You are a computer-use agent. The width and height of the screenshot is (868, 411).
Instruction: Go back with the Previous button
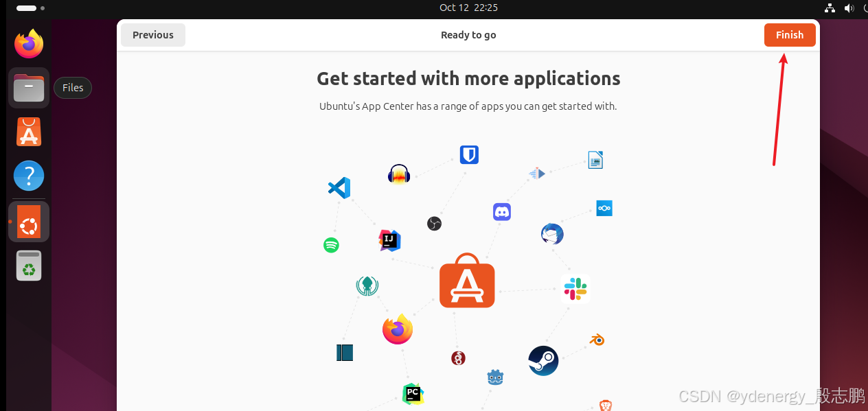pyautogui.click(x=153, y=35)
